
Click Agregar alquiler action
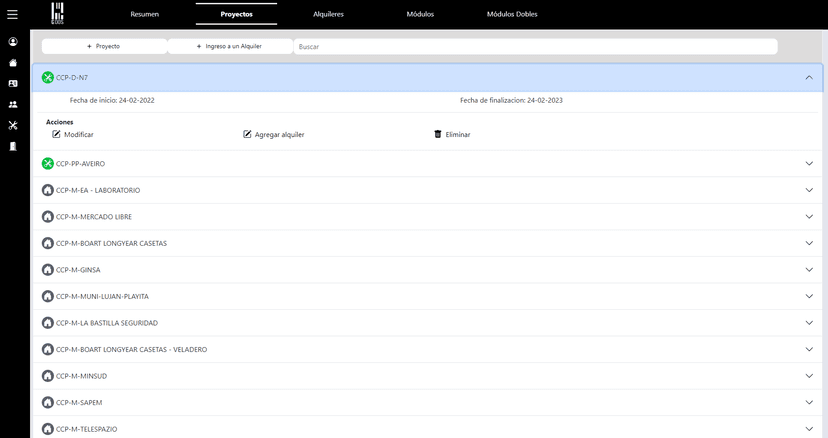click(x=274, y=134)
